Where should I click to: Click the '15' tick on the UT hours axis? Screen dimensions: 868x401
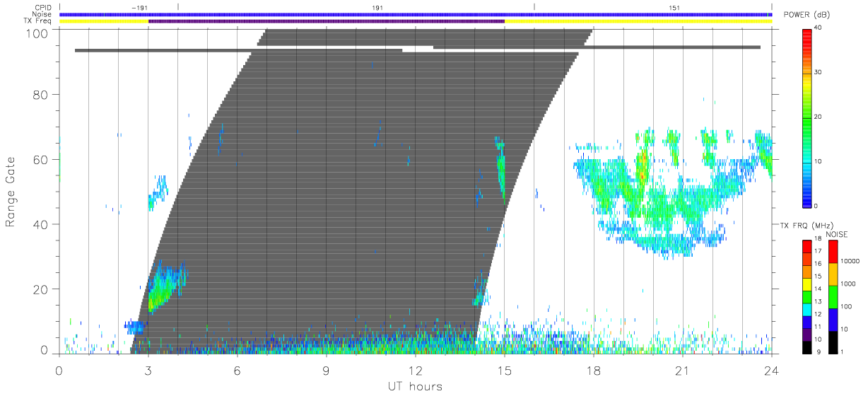coord(505,371)
